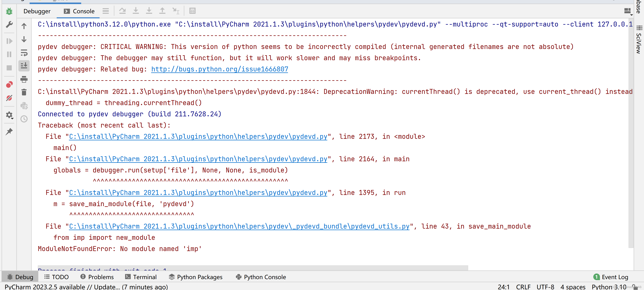Switch to the Console tab
Screen dimensions: 644x290
[x=79, y=11]
